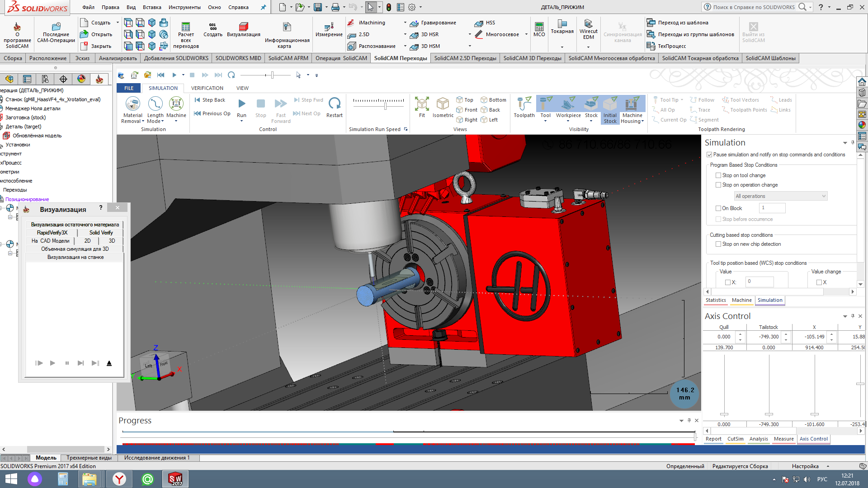The image size is (868, 488).
Task: Click the Solid Verify button
Action: 101,233
